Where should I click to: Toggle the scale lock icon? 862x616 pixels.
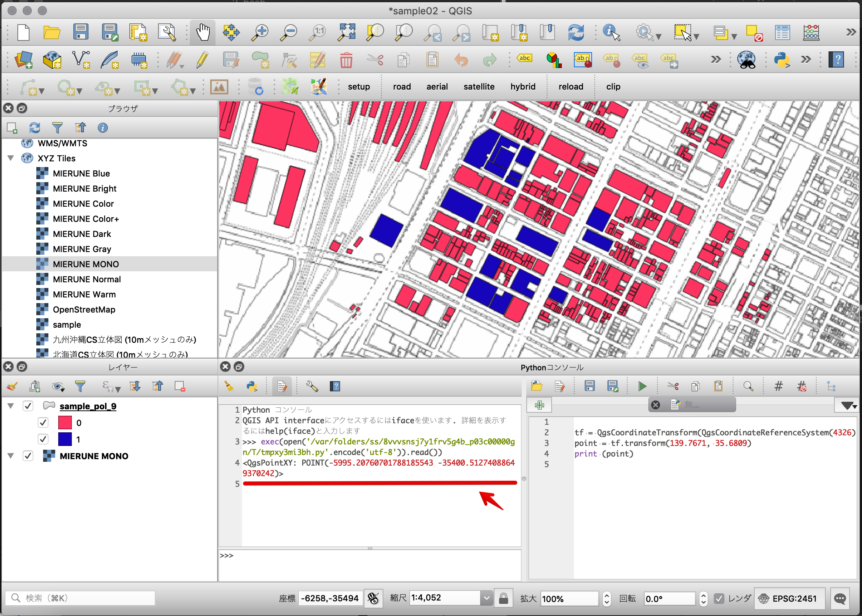pos(504,599)
